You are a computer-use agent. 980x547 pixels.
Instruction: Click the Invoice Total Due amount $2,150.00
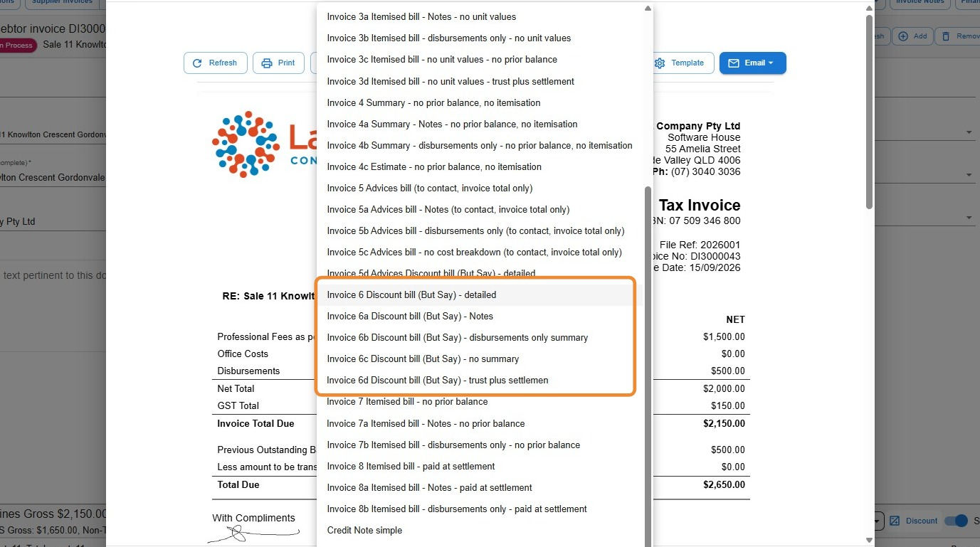tap(724, 424)
